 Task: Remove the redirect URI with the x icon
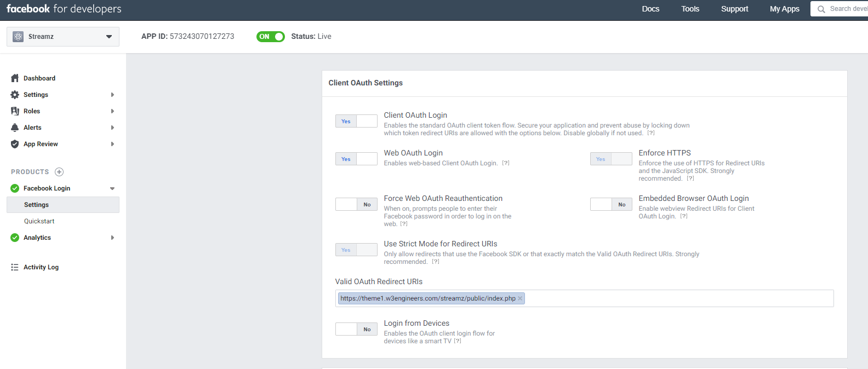(520, 298)
